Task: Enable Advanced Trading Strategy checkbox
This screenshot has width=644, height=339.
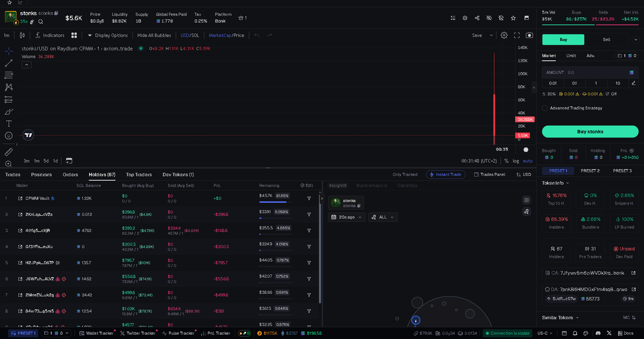Action: coord(545,108)
